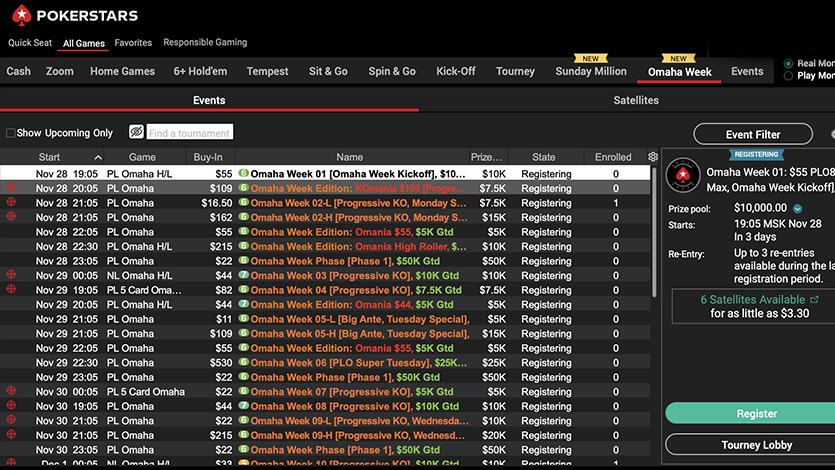Open satellites external link icon
The image size is (835, 470).
814,300
